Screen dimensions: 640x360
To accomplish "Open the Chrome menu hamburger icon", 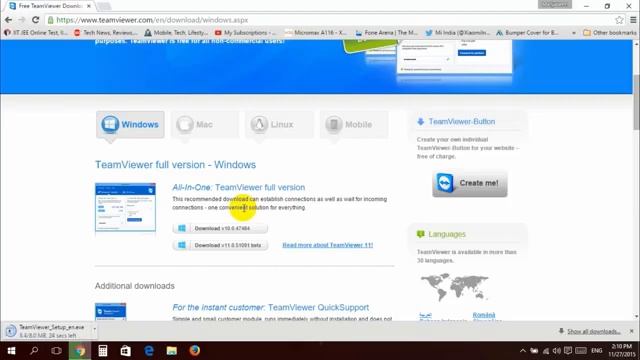I will 633,20.
